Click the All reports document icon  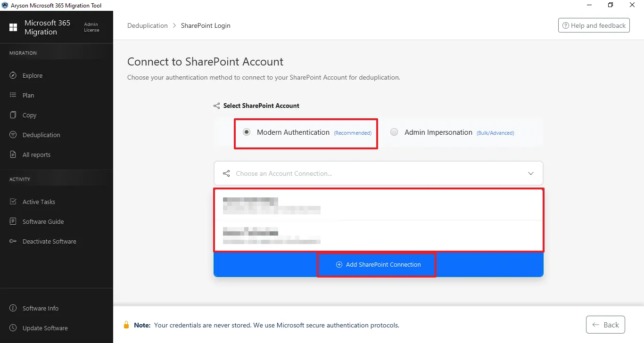pyautogui.click(x=13, y=155)
